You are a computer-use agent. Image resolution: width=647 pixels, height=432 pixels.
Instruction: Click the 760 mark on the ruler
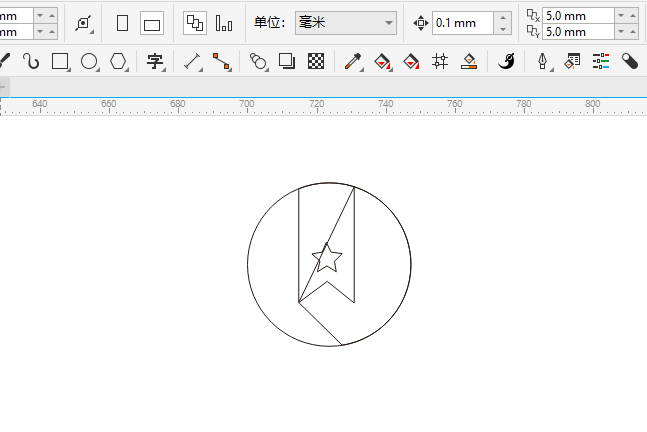(455, 104)
